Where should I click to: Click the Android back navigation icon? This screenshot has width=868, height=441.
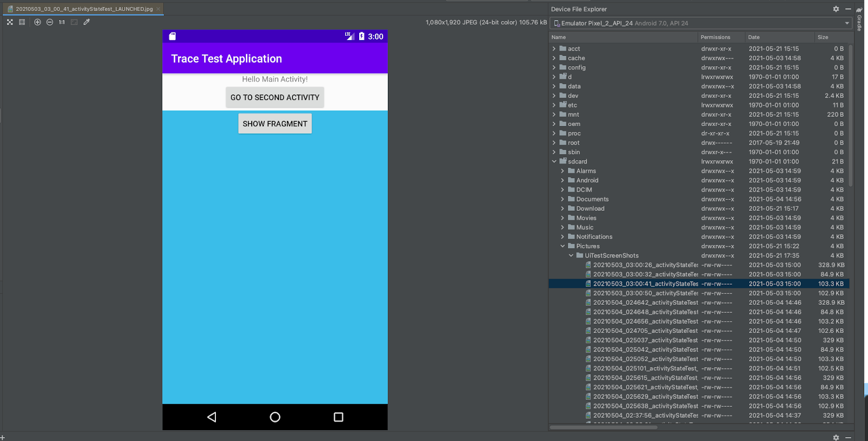(212, 417)
